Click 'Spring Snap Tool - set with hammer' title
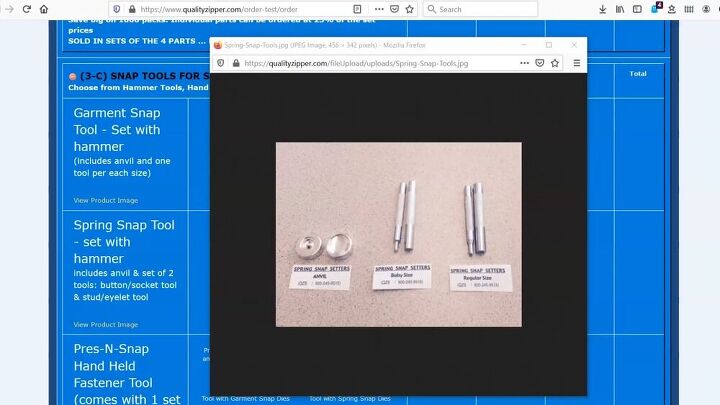This screenshot has height=405, width=720. click(x=124, y=242)
